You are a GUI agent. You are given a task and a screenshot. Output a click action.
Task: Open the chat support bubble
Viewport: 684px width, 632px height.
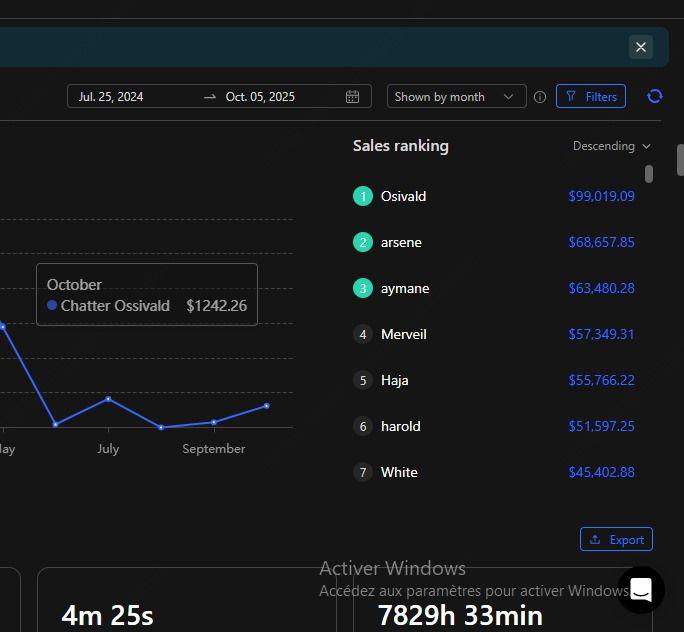641,589
